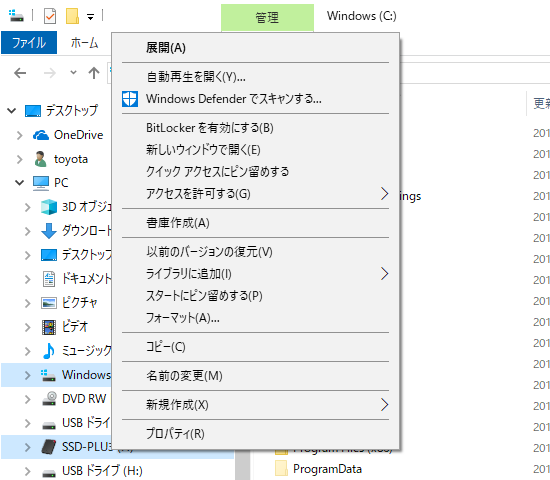Choose 自動再生を開く(Y)... menu entry

click(255, 76)
